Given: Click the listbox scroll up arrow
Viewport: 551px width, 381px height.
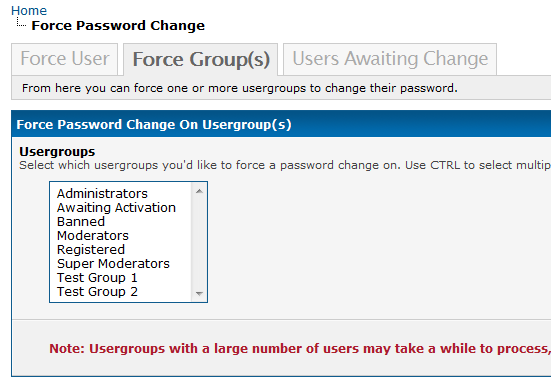Looking at the screenshot, I should click(x=199, y=191).
